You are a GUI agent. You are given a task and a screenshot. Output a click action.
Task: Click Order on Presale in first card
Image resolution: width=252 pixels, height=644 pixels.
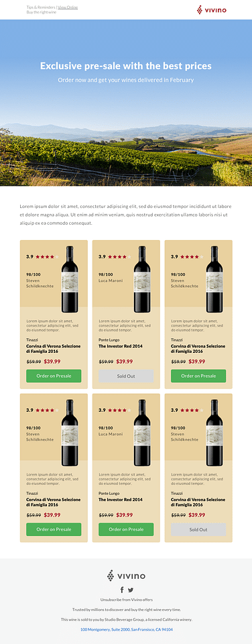coord(54,376)
